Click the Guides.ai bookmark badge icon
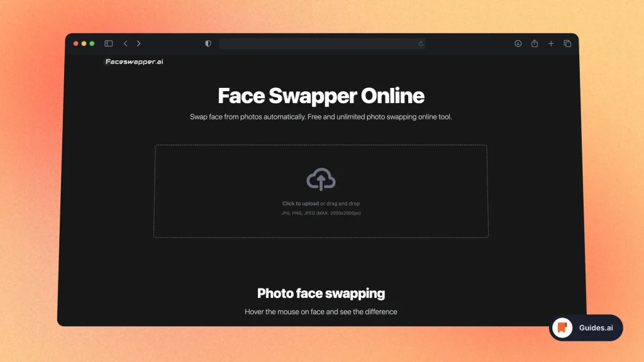644x362 pixels. click(562, 327)
